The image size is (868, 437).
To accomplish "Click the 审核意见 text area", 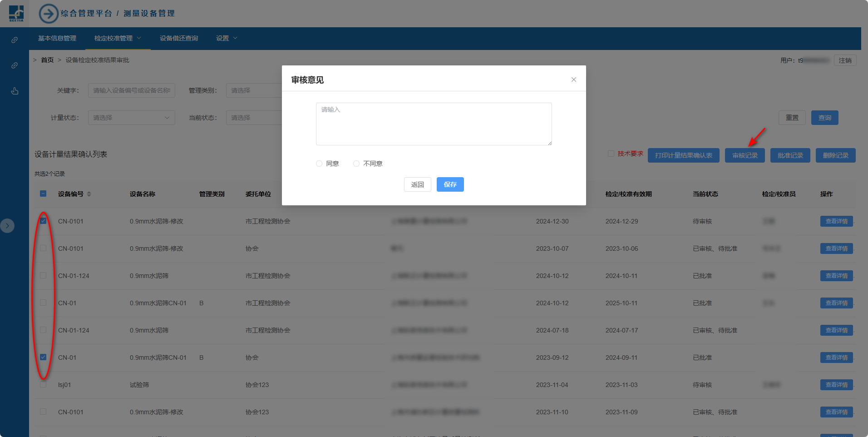I will pyautogui.click(x=434, y=124).
